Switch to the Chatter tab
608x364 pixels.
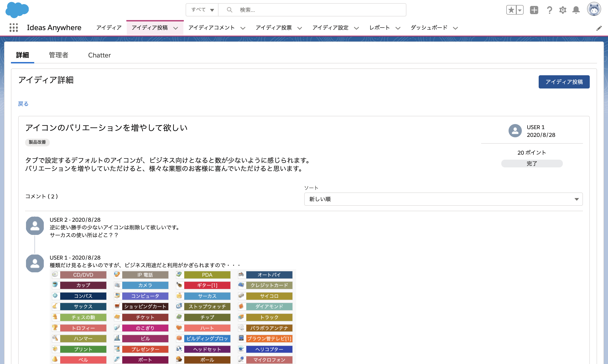pyautogui.click(x=99, y=55)
